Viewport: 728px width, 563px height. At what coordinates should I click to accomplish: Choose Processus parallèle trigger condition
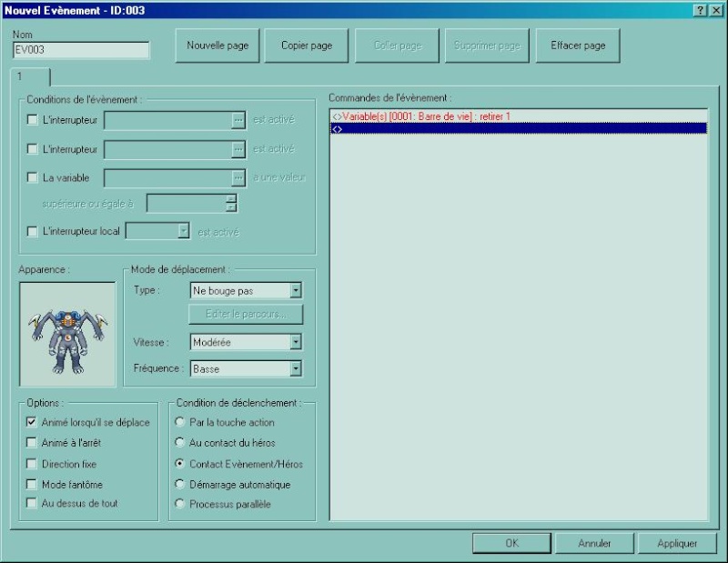pyautogui.click(x=180, y=504)
